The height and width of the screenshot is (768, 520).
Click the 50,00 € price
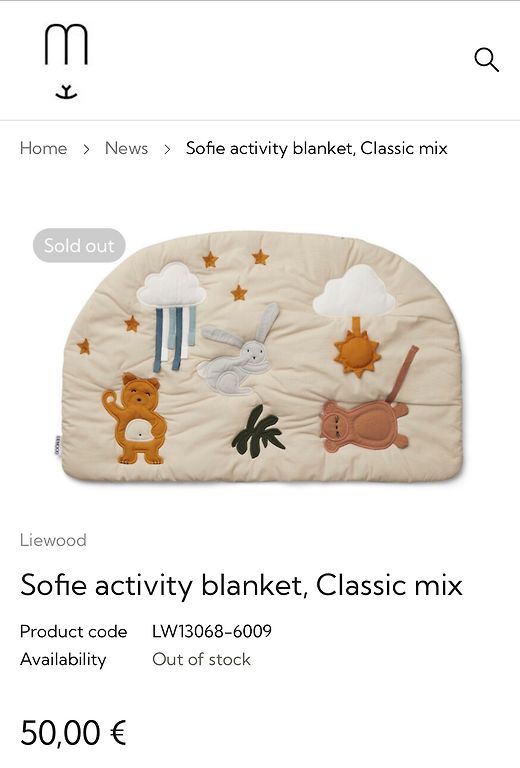(73, 733)
